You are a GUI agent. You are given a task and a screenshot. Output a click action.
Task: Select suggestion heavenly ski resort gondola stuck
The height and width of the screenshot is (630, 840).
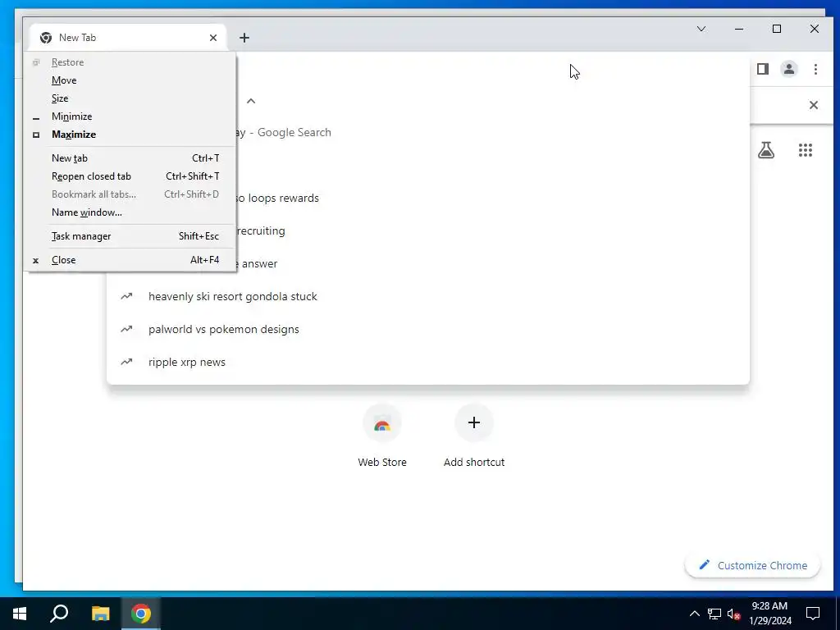427,296
